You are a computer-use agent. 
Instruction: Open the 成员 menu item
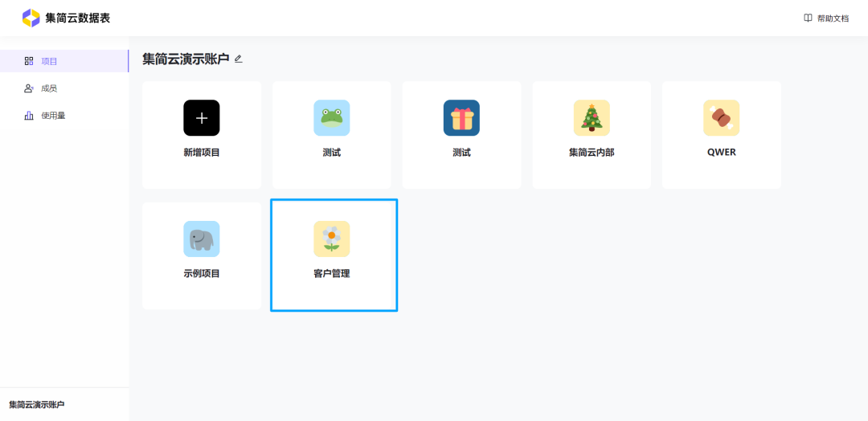tap(64, 88)
